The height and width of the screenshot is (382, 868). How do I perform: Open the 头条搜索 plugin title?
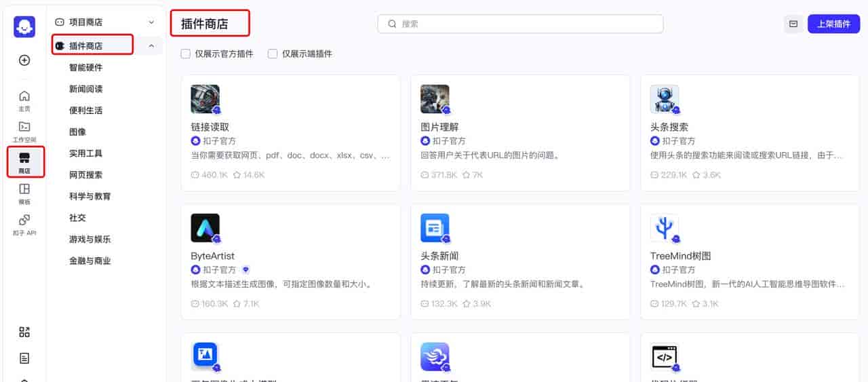[669, 127]
